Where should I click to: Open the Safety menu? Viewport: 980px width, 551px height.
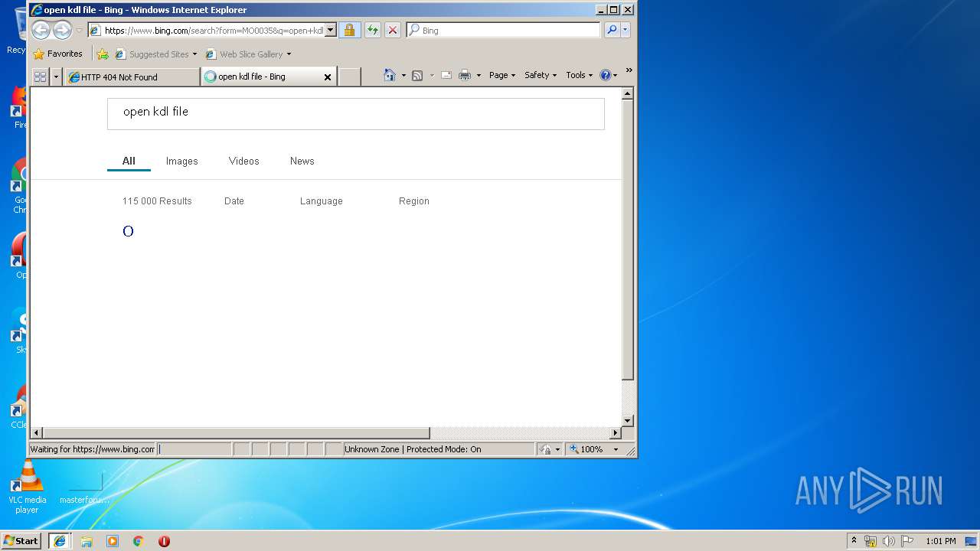[x=541, y=75]
